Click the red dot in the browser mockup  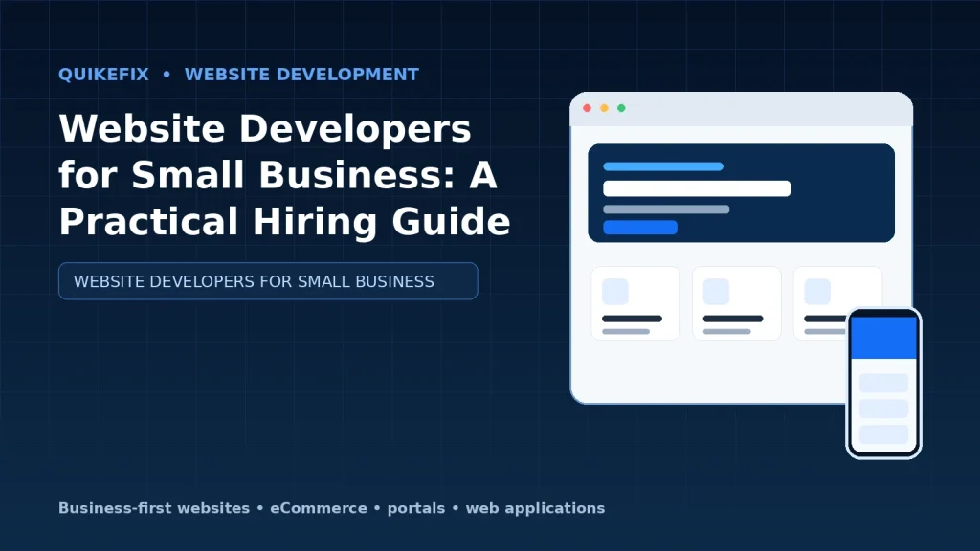(587, 108)
